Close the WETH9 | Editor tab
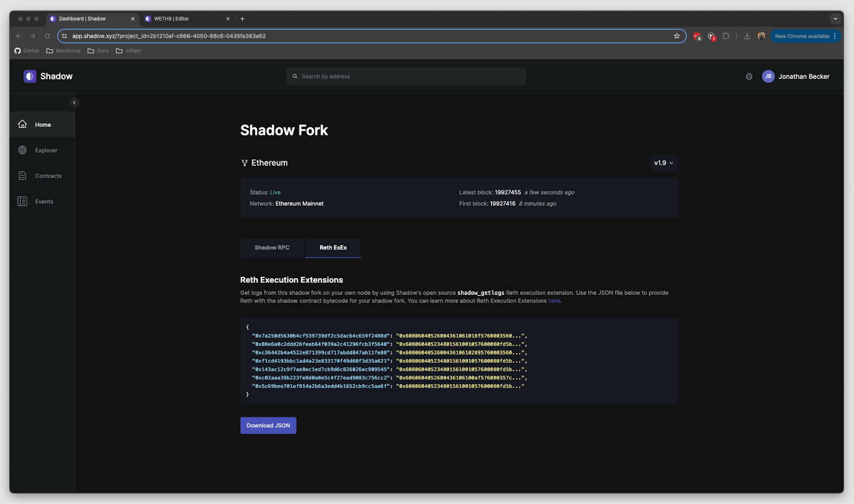Screen dimensions: 854x504 click(228, 19)
